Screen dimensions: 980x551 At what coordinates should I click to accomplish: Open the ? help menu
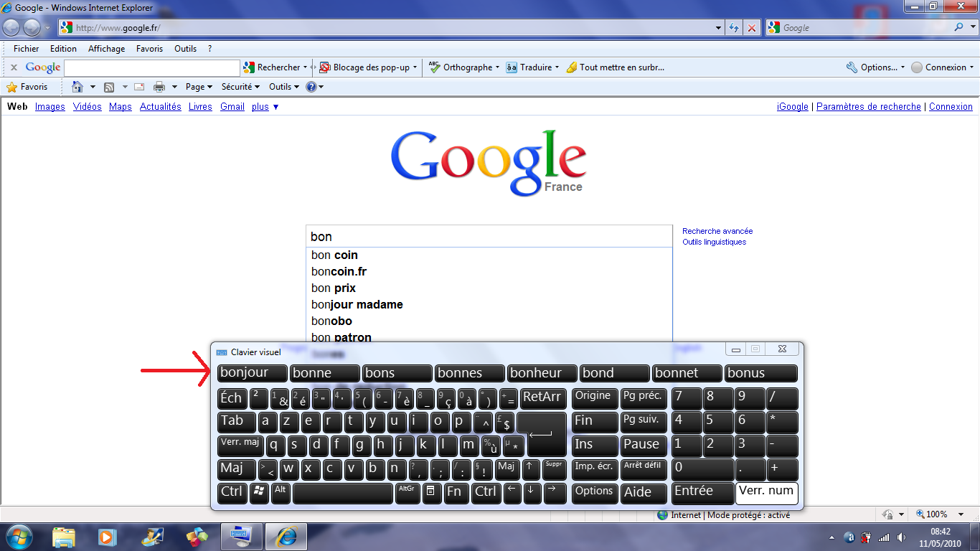(x=209, y=49)
